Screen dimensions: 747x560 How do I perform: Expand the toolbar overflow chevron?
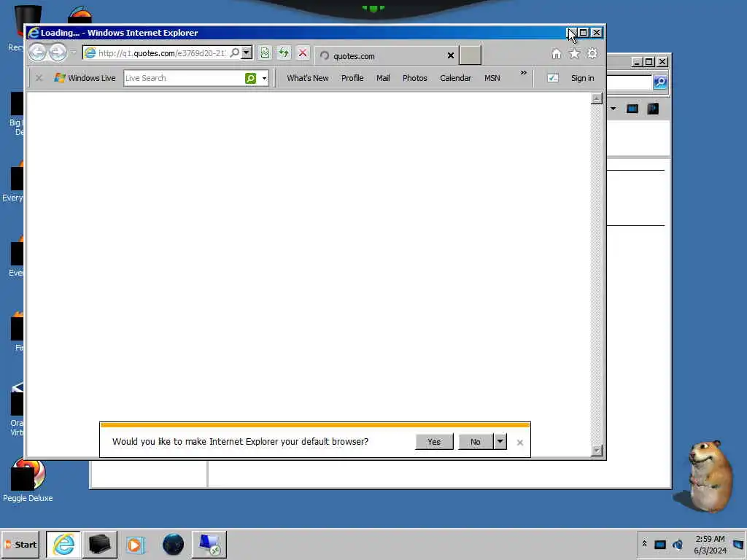[524, 73]
